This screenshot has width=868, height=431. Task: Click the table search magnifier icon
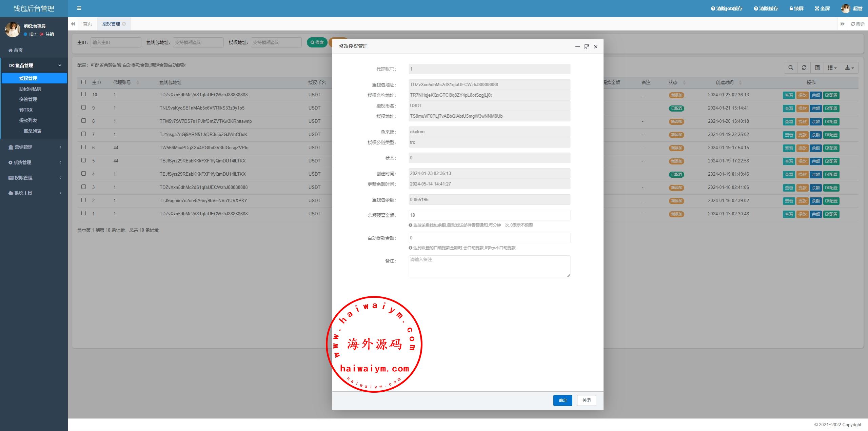tap(791, 68)
